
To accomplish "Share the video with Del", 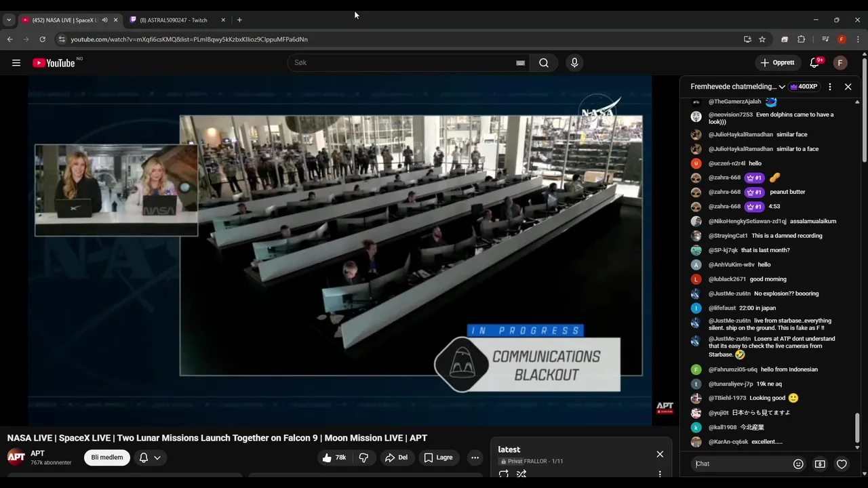I will point(397,457).
